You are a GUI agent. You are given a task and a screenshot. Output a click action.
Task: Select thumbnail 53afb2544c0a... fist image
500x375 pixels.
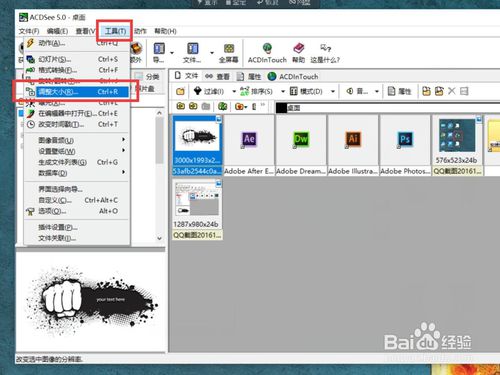[x=197, y=145]
